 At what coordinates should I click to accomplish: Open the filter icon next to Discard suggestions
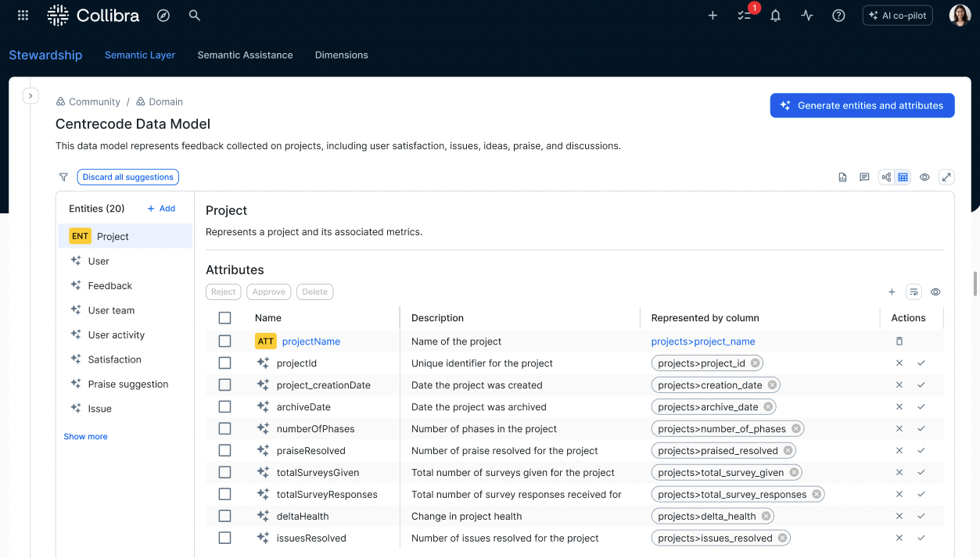click(x=63, y=177)
